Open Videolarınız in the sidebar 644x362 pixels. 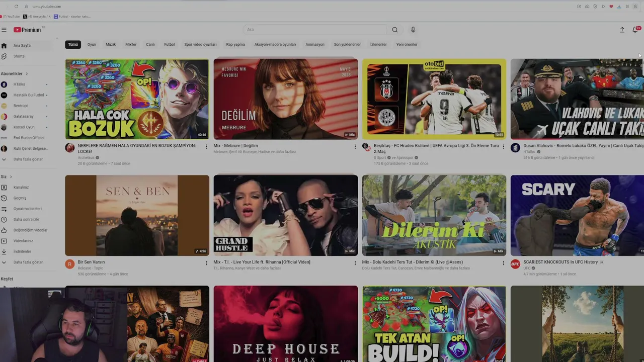[x=26, y=241]
